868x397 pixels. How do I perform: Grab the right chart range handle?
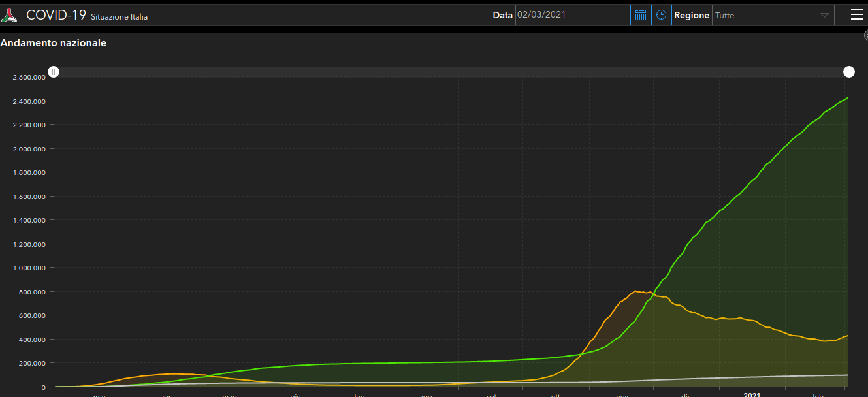[848, 72]
